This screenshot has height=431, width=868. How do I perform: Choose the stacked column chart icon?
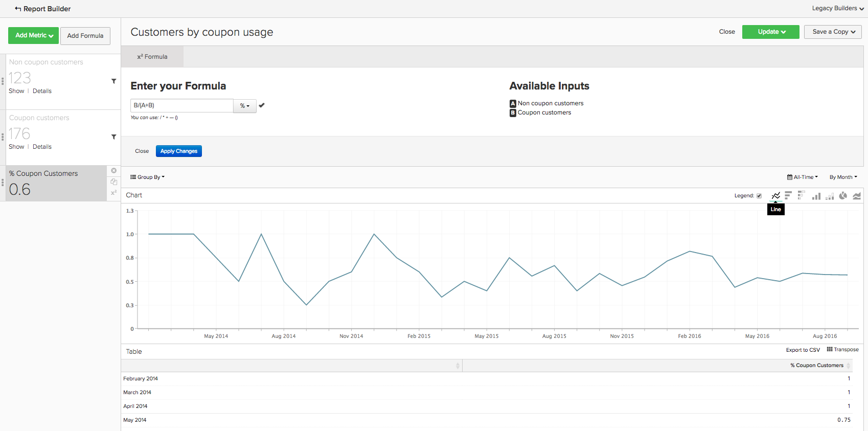click(830, 196)
